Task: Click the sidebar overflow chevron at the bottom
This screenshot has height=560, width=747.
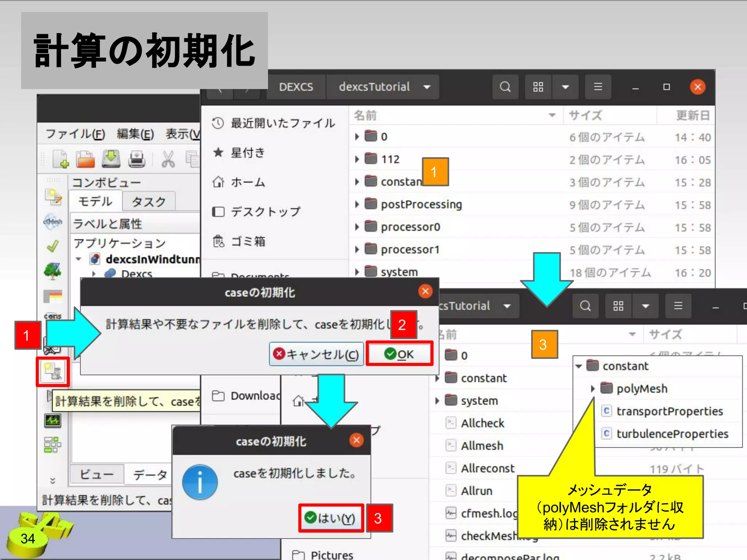Action: [53, 481]
